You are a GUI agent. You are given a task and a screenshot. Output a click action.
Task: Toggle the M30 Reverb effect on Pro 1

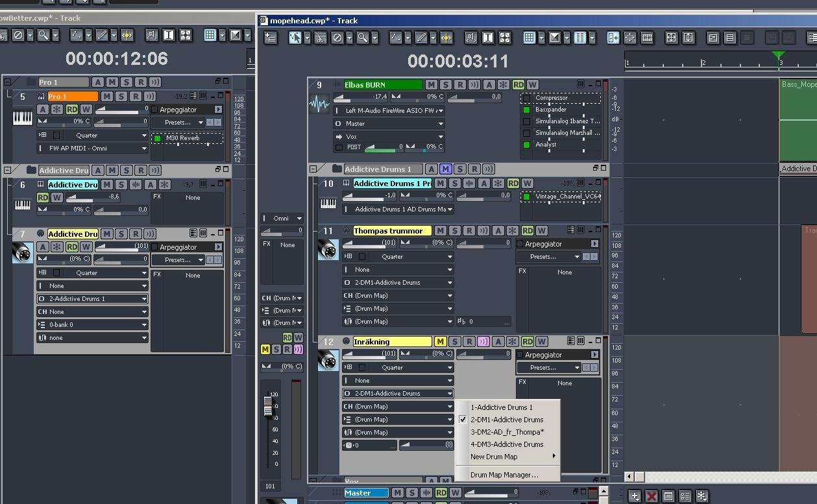click(157, 138)
